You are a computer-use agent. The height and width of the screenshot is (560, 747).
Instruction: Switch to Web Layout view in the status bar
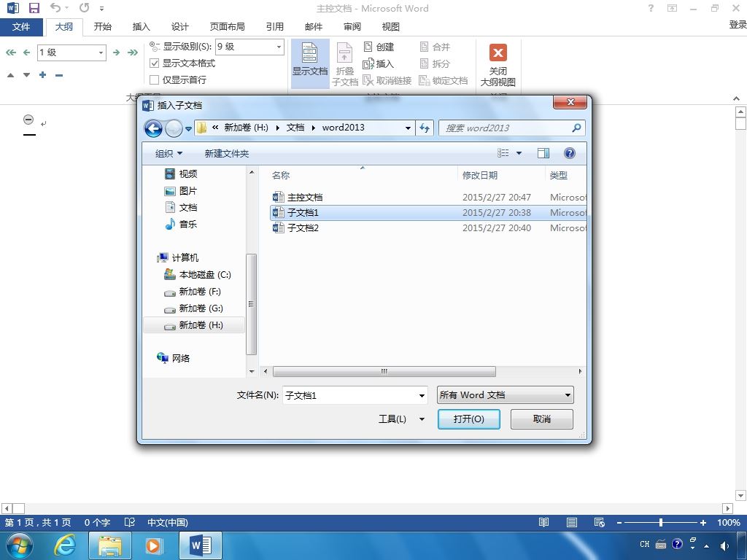[600, 522]
